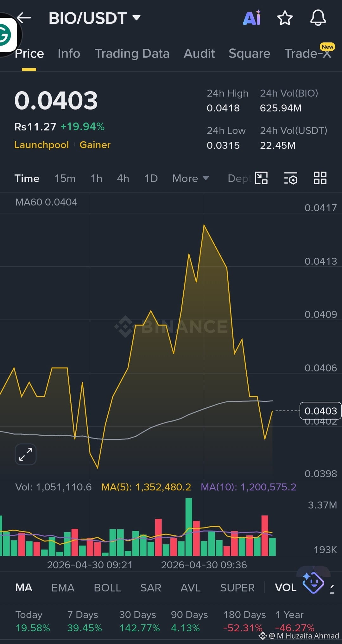Tap the MA60 0.0404 indicator label
The image size is (342, 644).
(46, 202)
